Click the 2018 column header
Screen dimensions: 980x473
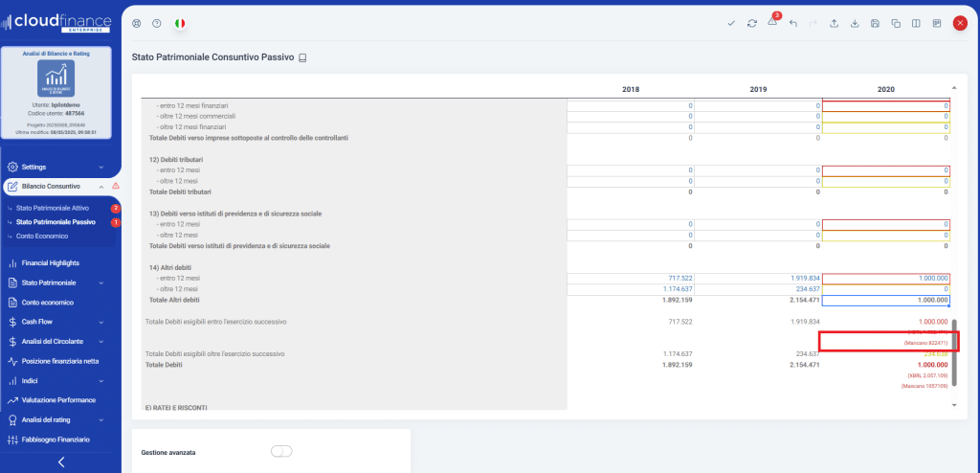coord(631,89)
